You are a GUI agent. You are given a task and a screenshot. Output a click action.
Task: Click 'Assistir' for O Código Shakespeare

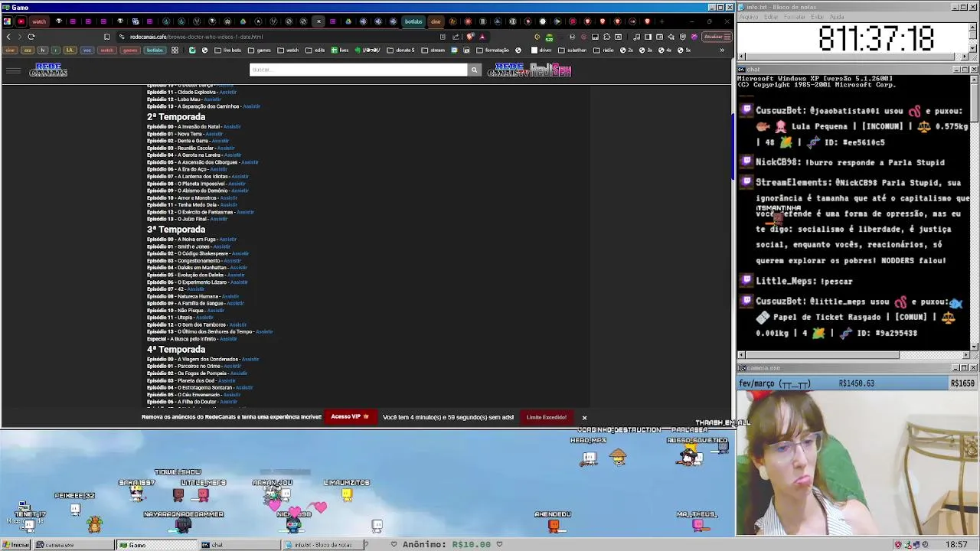tap(240, 254)
